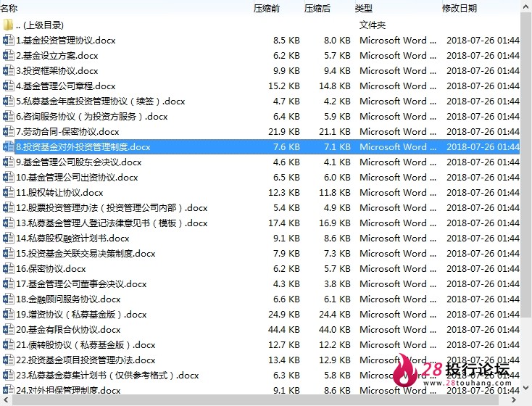
Task: Click Word icon of 22.投资基金项目投资管理办法.docx
Action: [8, 360]
